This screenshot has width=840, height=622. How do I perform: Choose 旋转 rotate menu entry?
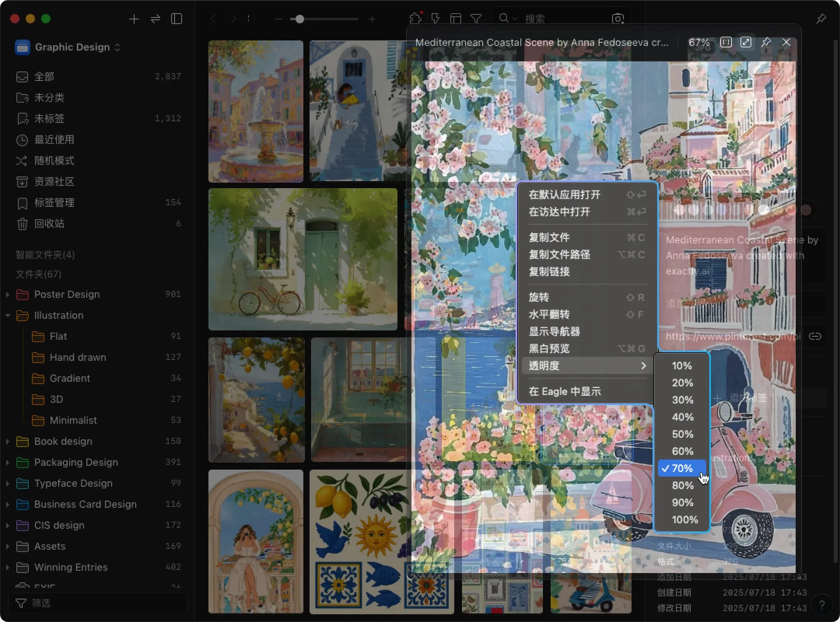[x=587, y=297]
